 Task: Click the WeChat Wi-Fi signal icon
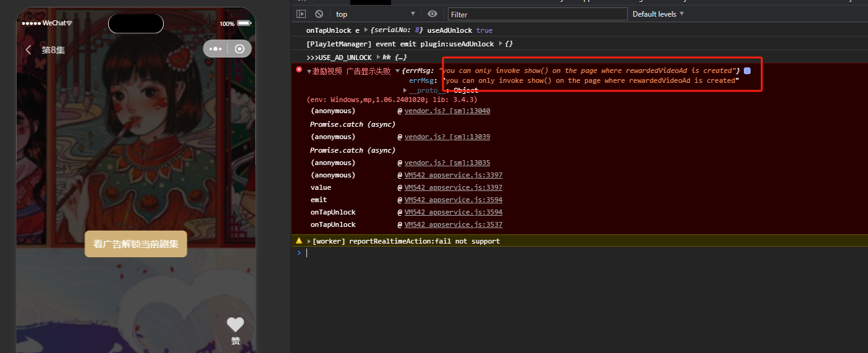69,23
